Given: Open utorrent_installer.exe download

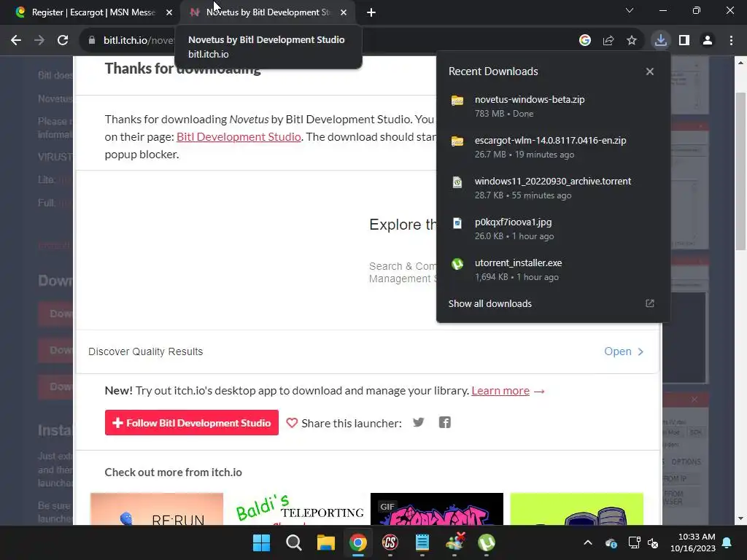Looking at the screenshot, I should [553, 270].
